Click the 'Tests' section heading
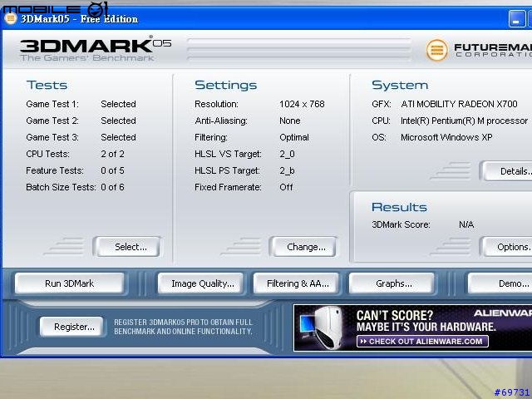The width and height of the screenshot is (532, 399). 47,85
